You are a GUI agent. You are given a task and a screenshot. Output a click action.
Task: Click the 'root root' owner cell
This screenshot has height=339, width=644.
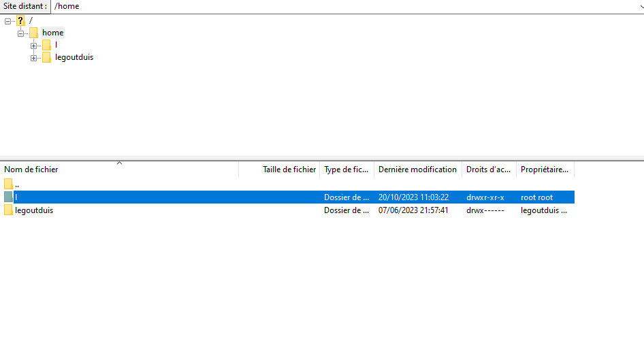537,197
